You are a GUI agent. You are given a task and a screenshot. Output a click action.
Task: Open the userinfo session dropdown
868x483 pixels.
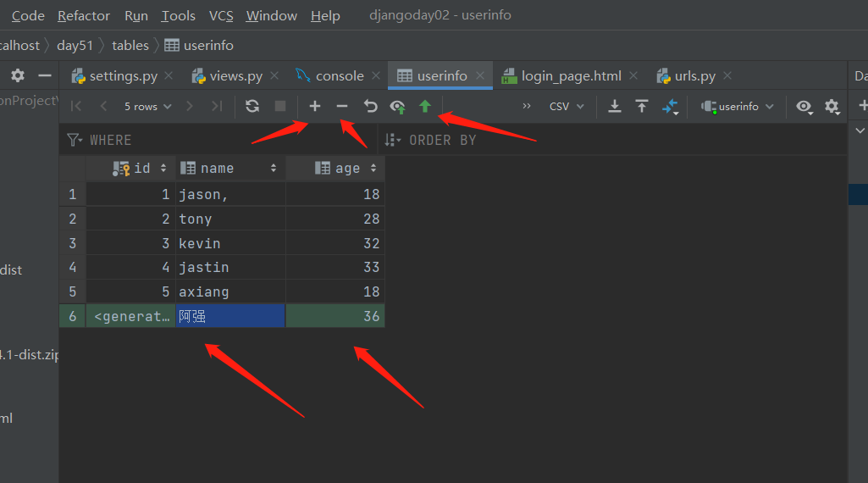coord(738,107)
